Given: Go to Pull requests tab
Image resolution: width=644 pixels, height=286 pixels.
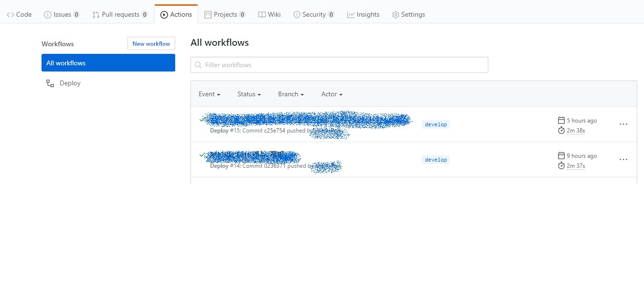Looking at the screenshot, I should [x=120, y=14].
